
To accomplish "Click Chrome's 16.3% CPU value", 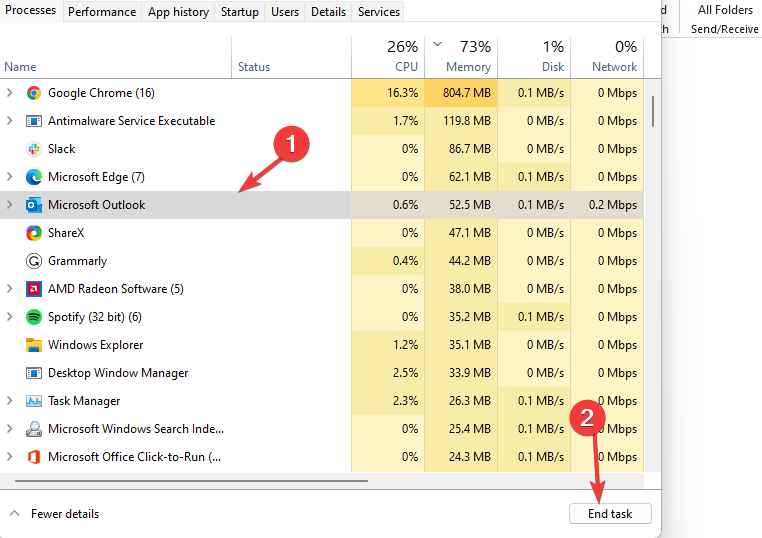I will pos(402,93).
